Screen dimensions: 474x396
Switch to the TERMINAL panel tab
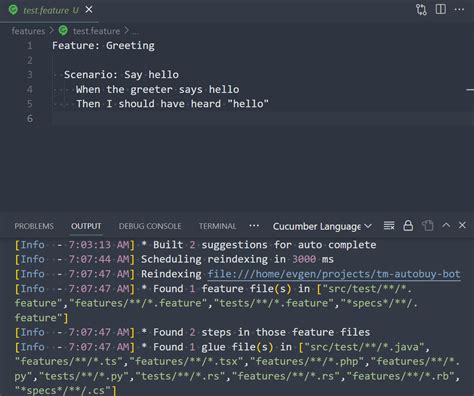pyautogui.click(x=218, y=226)
